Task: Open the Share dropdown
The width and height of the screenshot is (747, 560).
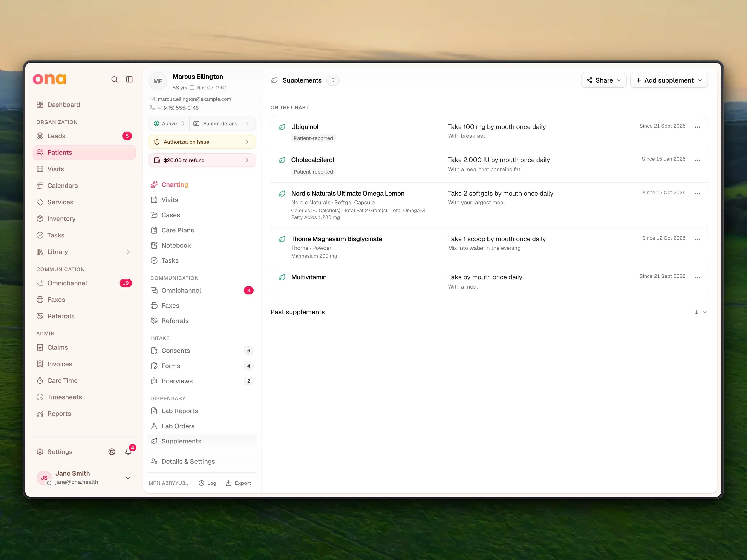Action: (603, 80)
